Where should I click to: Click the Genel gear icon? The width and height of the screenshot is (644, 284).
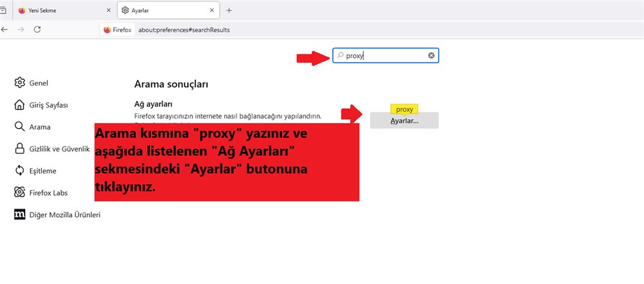19,82
